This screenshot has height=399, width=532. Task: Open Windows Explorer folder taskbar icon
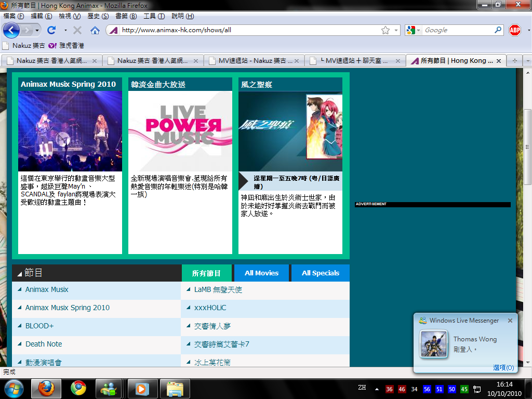pos(175,389)
